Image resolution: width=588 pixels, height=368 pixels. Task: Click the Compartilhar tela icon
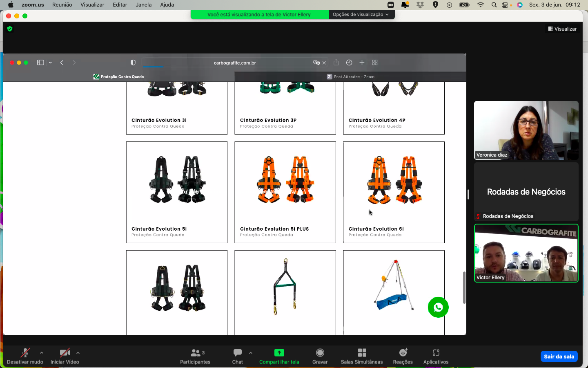click(x=279, y=353)
